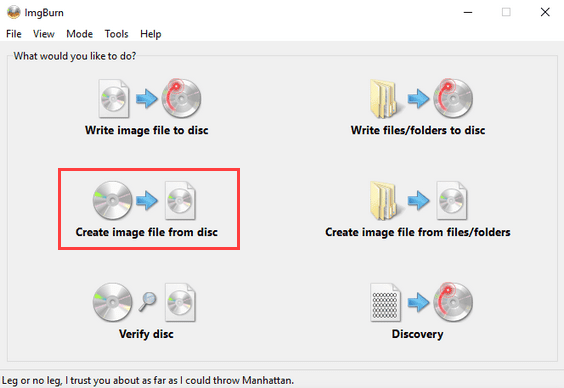
Task: Select the 'Discovery' label
Action: click(x=417, y=334)
